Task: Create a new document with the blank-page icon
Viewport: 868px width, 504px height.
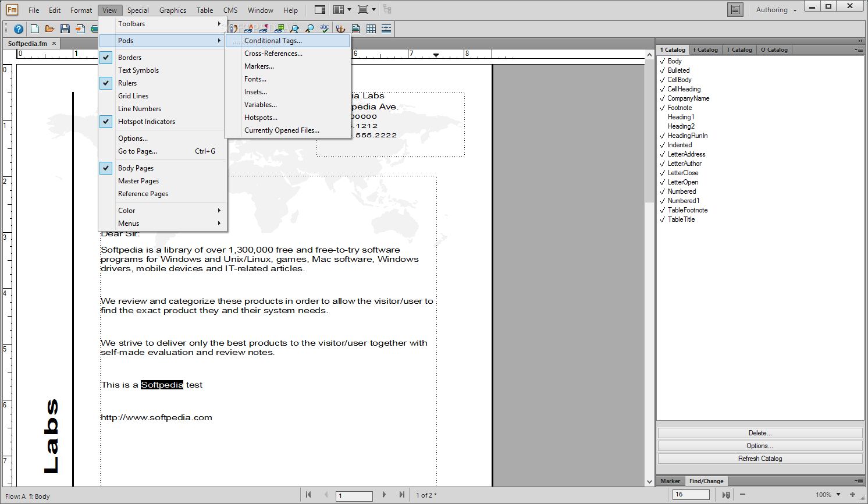Action: click(x=35, y=29)
